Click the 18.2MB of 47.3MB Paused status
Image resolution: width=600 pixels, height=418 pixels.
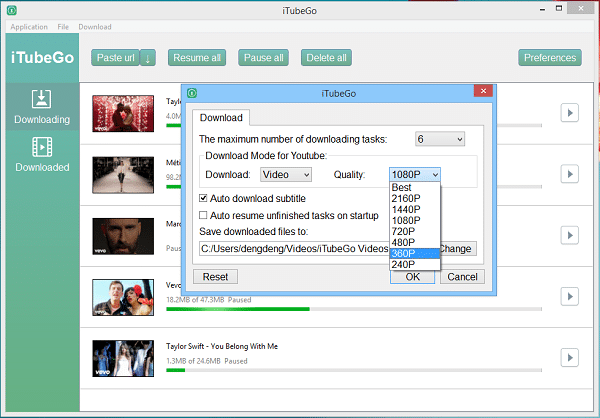tap(209, 300)
